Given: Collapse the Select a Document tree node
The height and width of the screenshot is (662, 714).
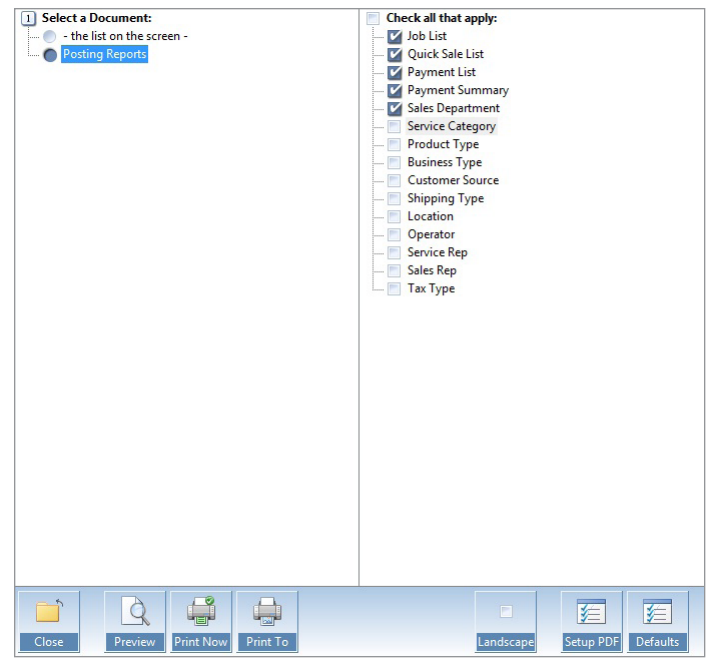Looking at the screenshot, I should coord(28,18).
